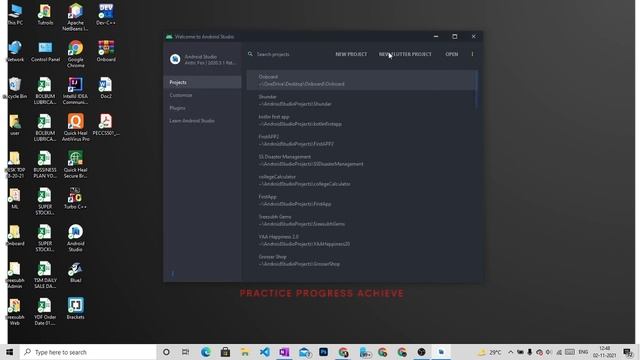Select the Turbo C++ desktop icon
640x360 pixels.
(x=75, y=198)
